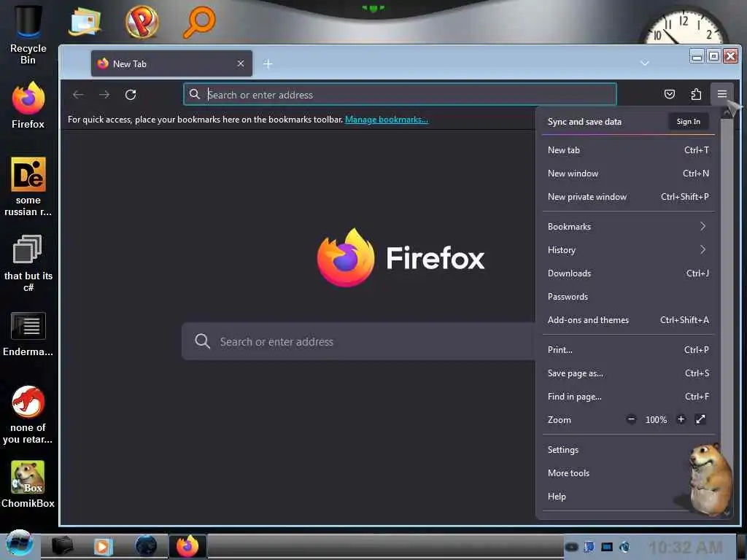This screenshot has width=747, height=560.
Task: Open the Extensions puzzle icon
Action: [x=696, y=94]
